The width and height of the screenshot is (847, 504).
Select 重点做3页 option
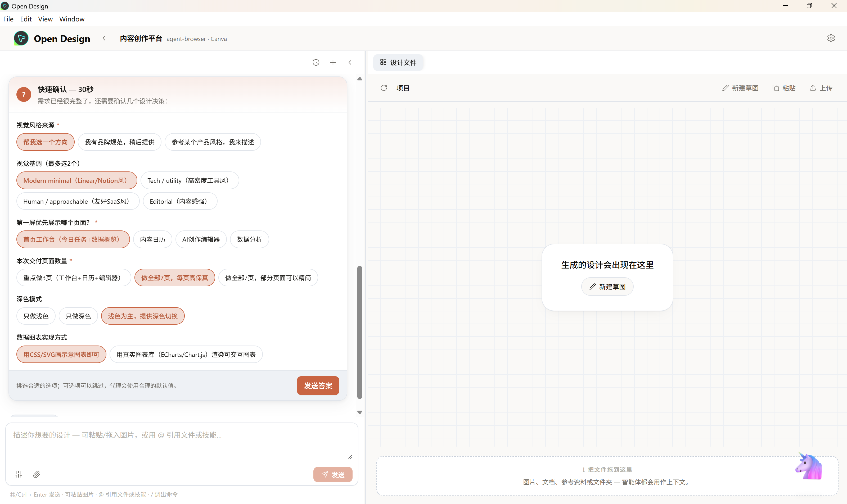(74, 278)
